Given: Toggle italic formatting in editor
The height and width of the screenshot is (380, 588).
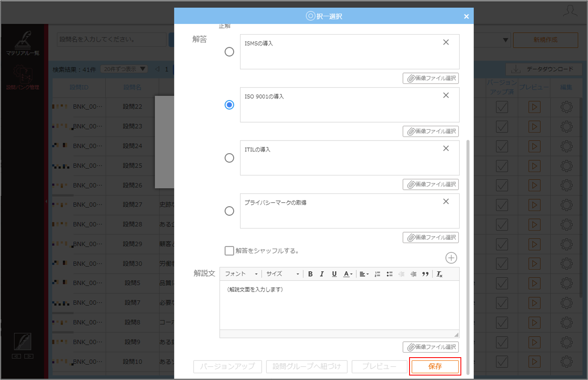Looking at the screenshot, I should coord(322,274).
